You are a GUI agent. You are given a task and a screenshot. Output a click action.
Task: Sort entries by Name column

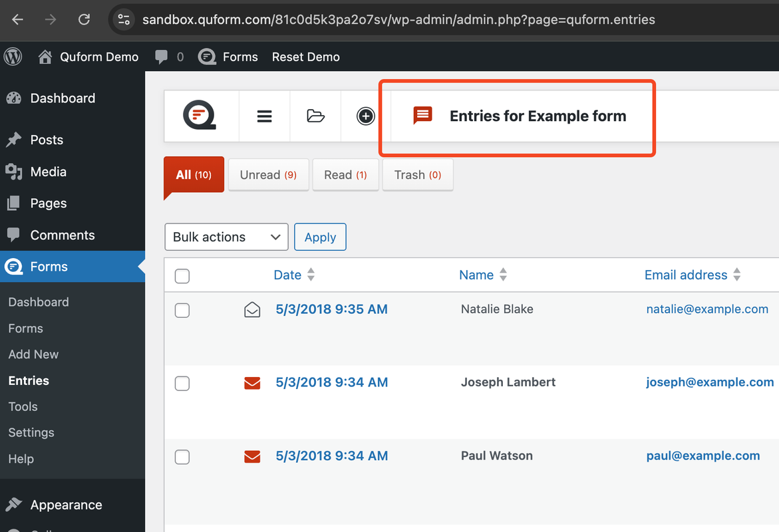tap(476, 275)
